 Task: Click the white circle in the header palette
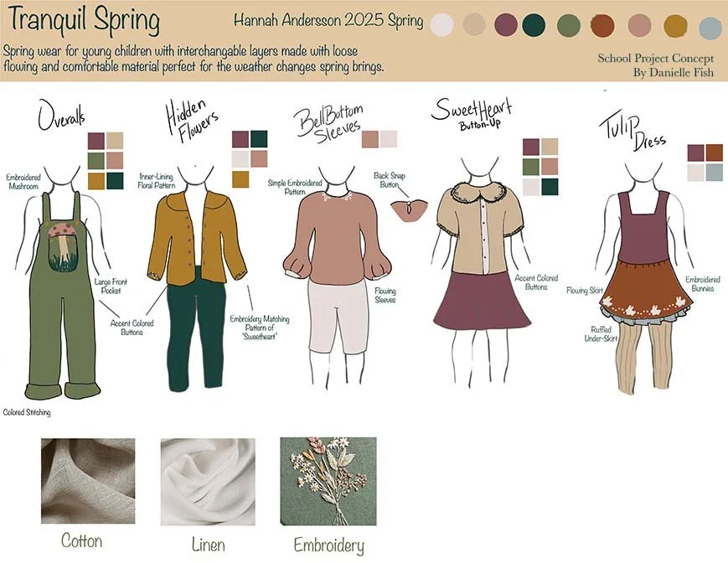click(x=441, y=24)
